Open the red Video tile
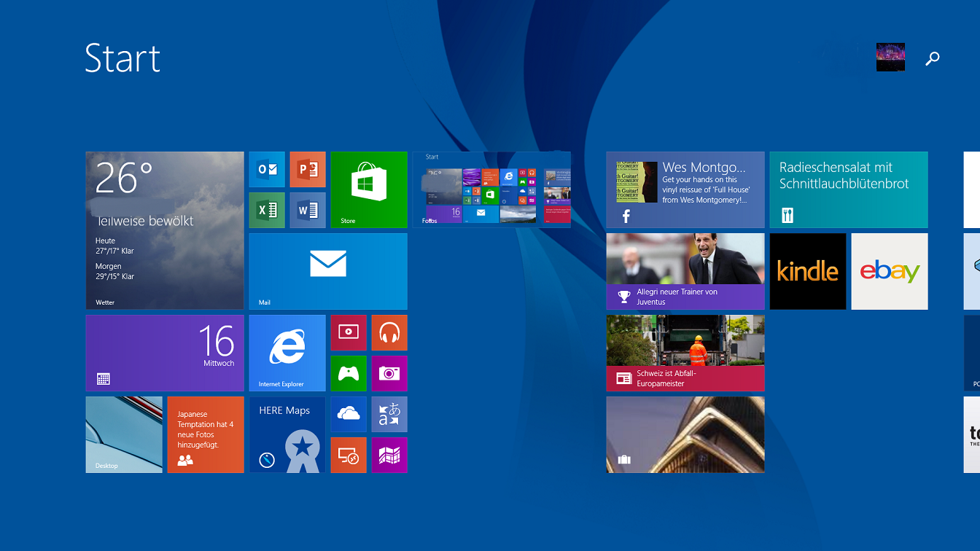980x551 pixels. pos(349,333)
